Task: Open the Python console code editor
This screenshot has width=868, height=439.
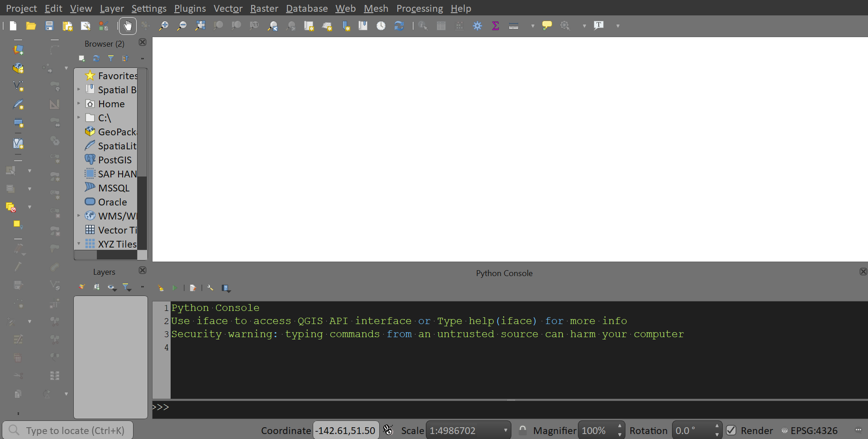Action: pyautogui.click(x=192, y=288)
